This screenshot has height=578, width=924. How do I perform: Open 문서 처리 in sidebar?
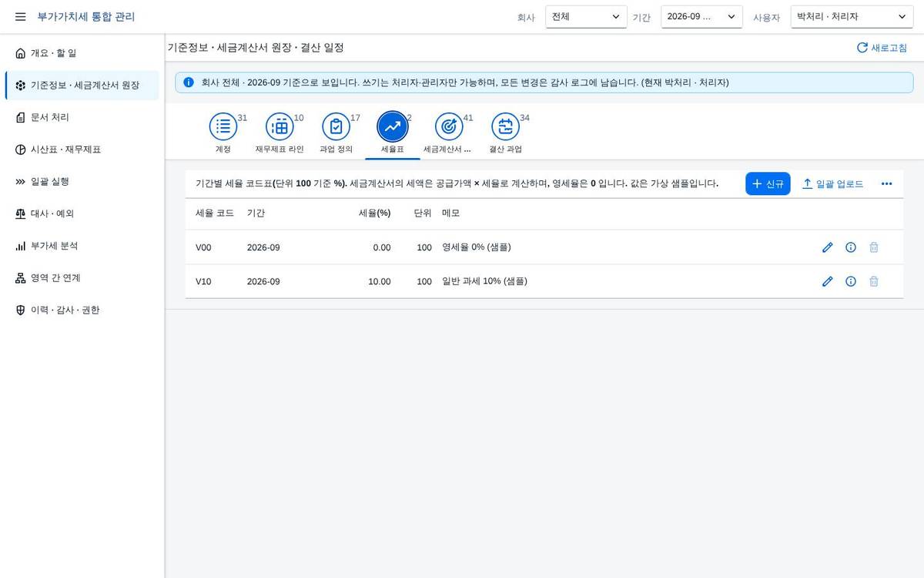(82, 117)
